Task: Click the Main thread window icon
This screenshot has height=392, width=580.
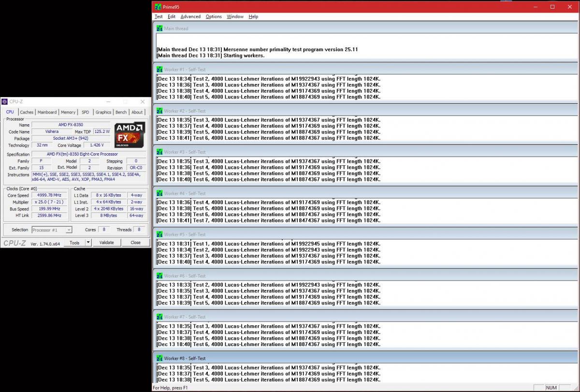Action: (159, 29)
